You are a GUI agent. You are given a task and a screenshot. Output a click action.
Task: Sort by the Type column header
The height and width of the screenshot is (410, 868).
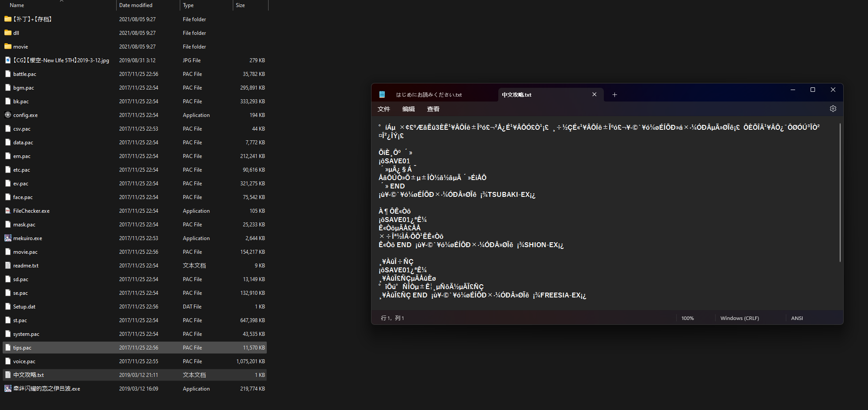188,5
